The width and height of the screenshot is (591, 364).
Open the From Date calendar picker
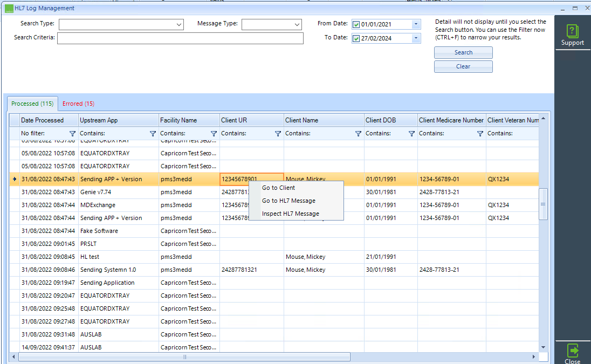pyautogui.click(x=416, y=24)
